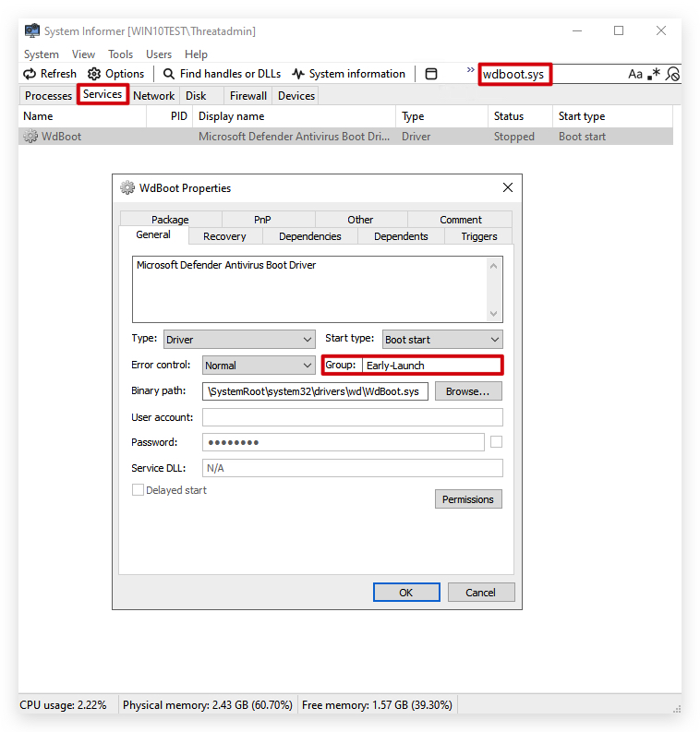Click the Group field with Early-Launch
The image size is (700, 732).
[x=432, y=365]
